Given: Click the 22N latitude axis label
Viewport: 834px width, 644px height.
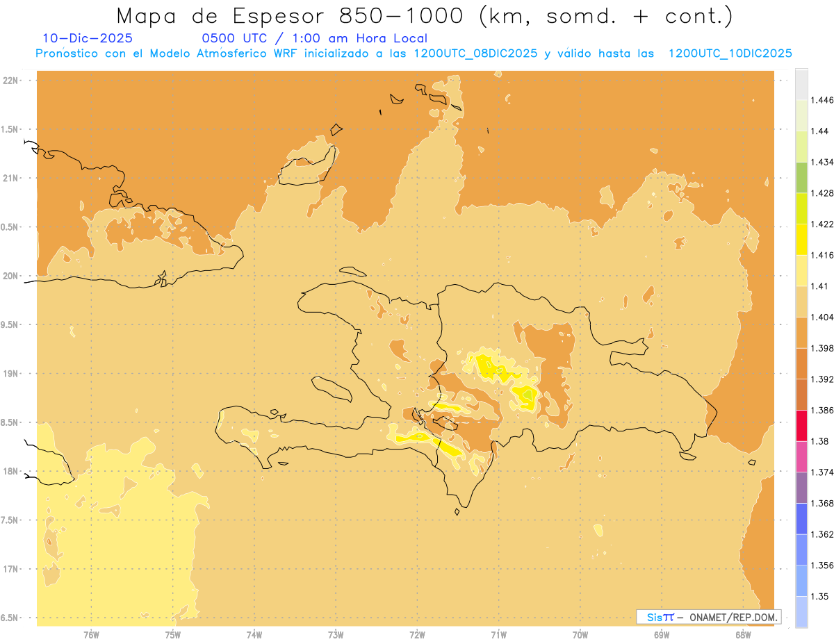Looking at the screenshot, I should (11, 80).
